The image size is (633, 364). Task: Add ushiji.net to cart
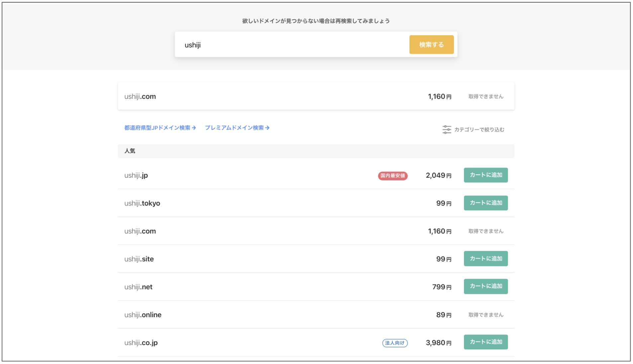(486, 286)
